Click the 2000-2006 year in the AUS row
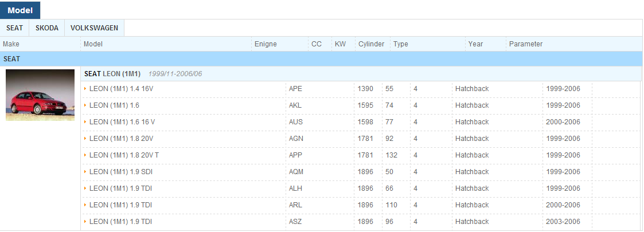 (x=563, y=122)
